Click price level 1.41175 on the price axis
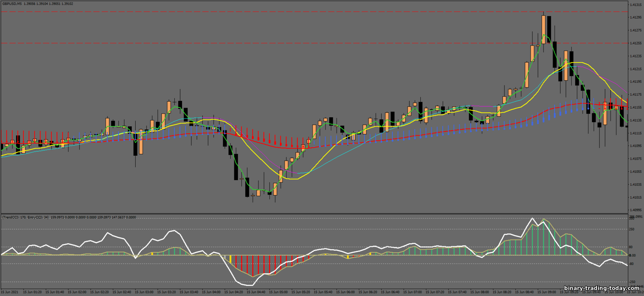Screen dimensions: 644x296 coord(635,94)
